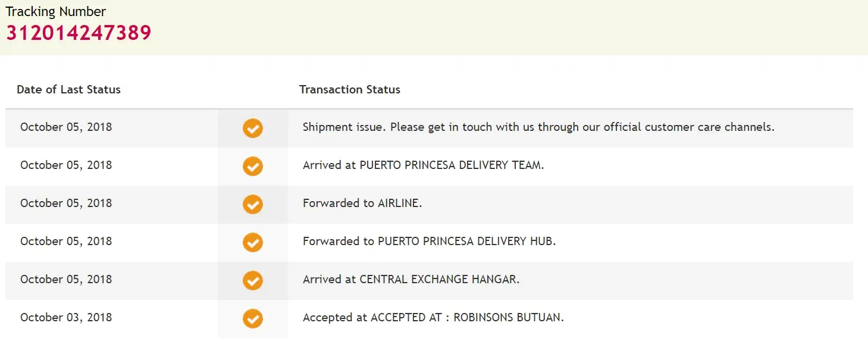Click checkmark icon for Puerto Princesa Delivery Hub
The image size is (868, 357).
pyautogui.click(x=253, y=242)
